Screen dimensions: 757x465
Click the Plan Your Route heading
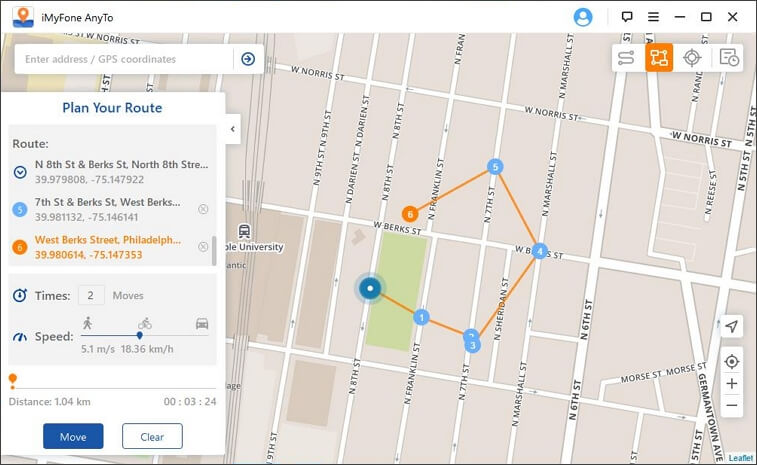pyautogui.click(x=112, y=108)
